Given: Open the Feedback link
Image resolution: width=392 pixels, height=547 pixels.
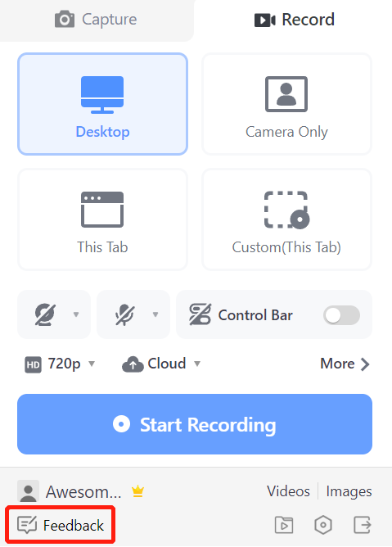Looking at the screenshot, I should pos(61,525).
